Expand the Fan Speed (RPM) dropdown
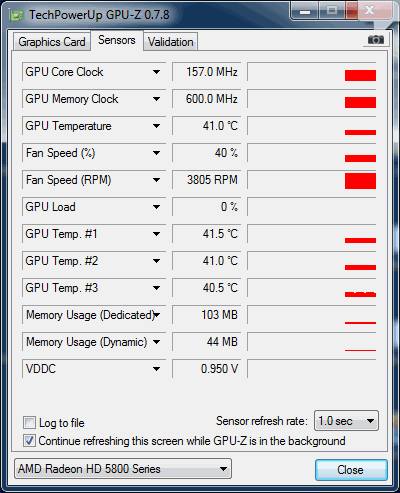The image size is (400, 493). [x=156, y=180]
